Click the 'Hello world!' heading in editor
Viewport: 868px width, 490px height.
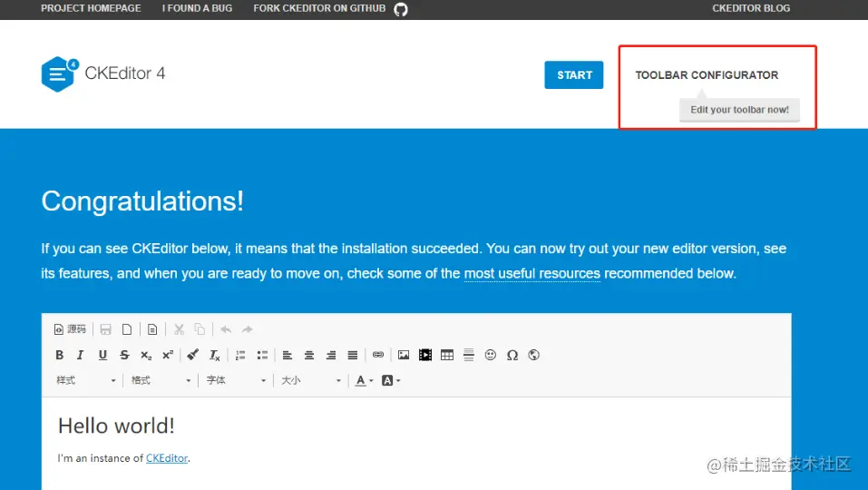click(116, 426)
